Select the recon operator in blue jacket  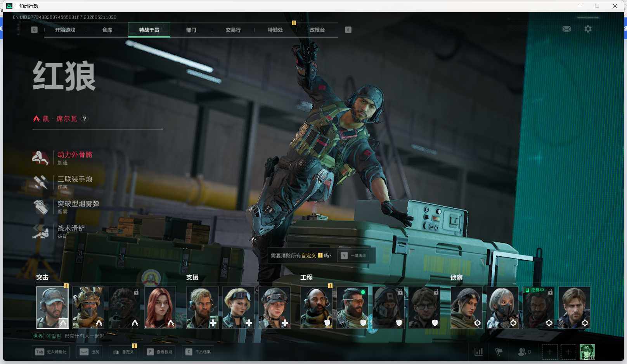coord(574,307)
